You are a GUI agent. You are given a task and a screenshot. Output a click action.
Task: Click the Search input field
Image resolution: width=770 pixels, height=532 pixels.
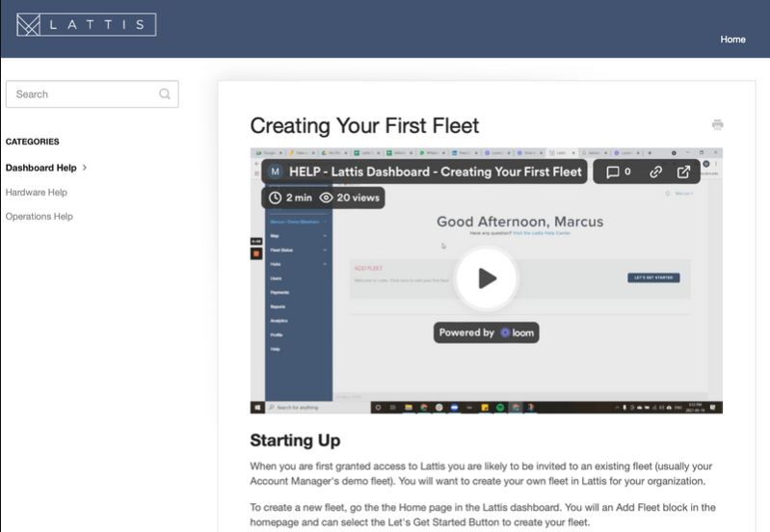(93, 93)
